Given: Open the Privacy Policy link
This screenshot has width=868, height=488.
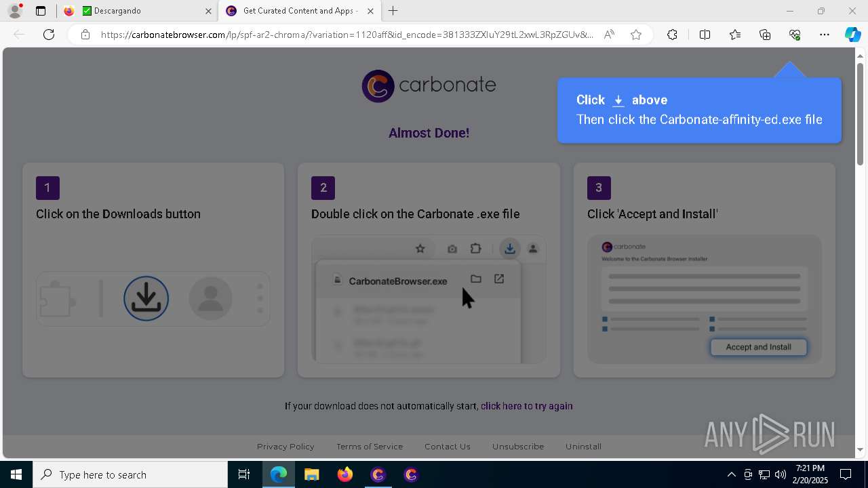Looking at the screenshot, I should pos(285,447).
